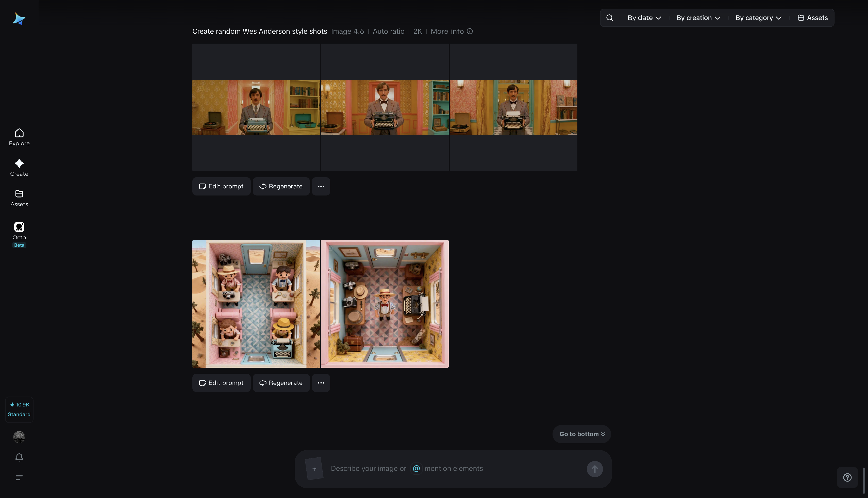
Task: Open the Assets page in sidebar
Action: click(x=19, y=198)
